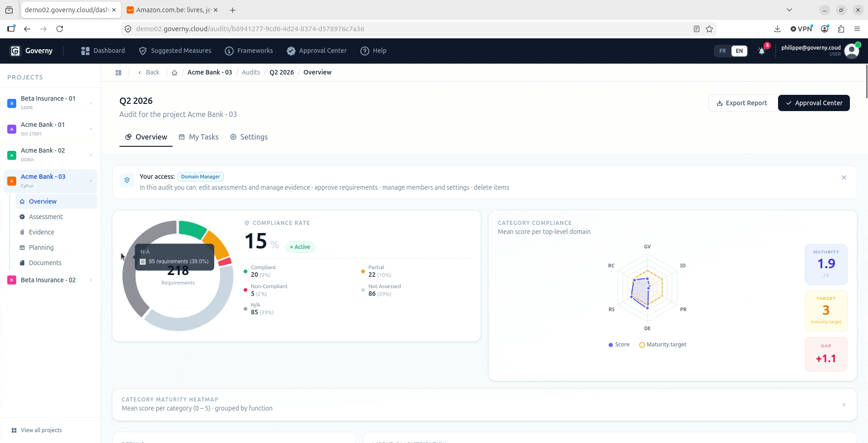This screenshot has width=868, height=443.
Task: Click the Domain Manager badge
Action: tap(200, 177)
